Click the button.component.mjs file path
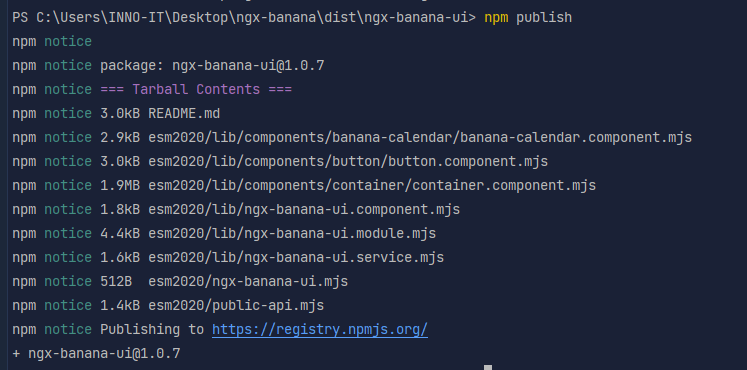Screen dimensions: 747x370 [348, 161]
